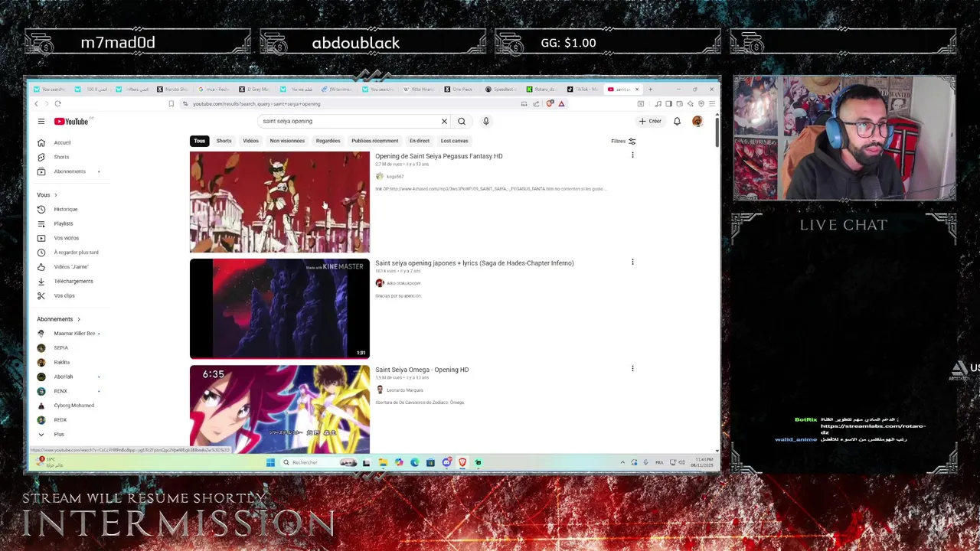Select the En direct filter chip
The image size is (980, 551).
click(x=420, y=141)
